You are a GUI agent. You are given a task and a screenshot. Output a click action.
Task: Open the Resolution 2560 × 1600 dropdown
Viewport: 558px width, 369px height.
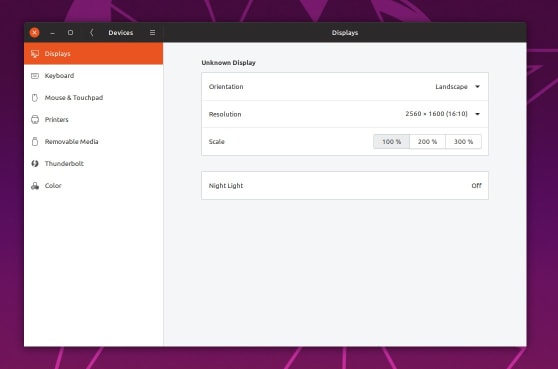(x=443, y=114)
